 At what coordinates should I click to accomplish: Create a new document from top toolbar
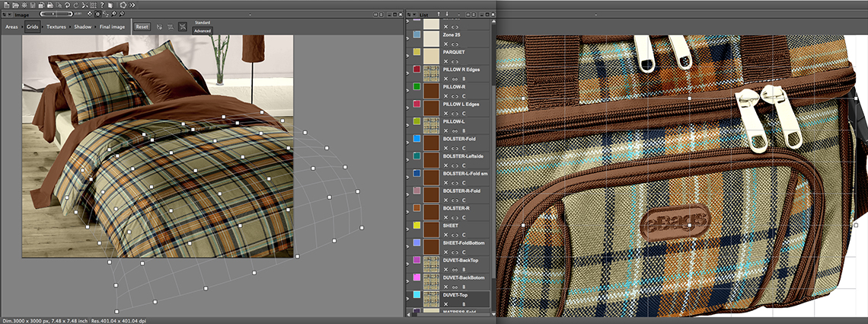[6, 5]
